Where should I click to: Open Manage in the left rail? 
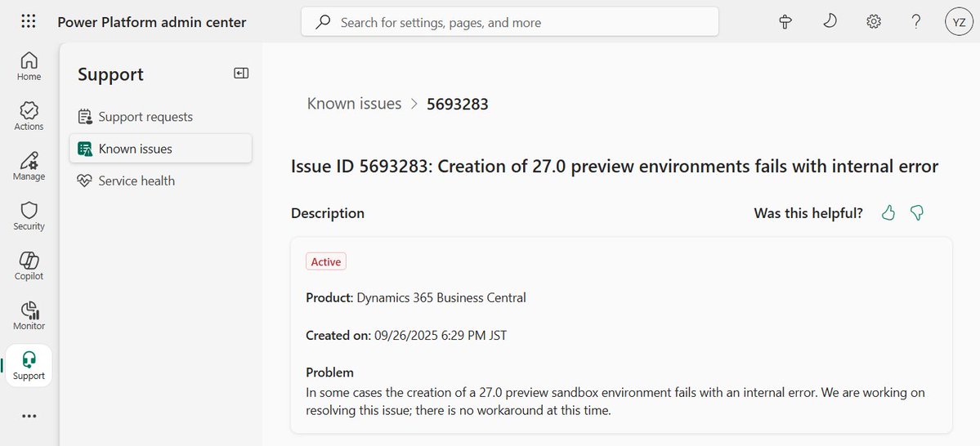29,166
